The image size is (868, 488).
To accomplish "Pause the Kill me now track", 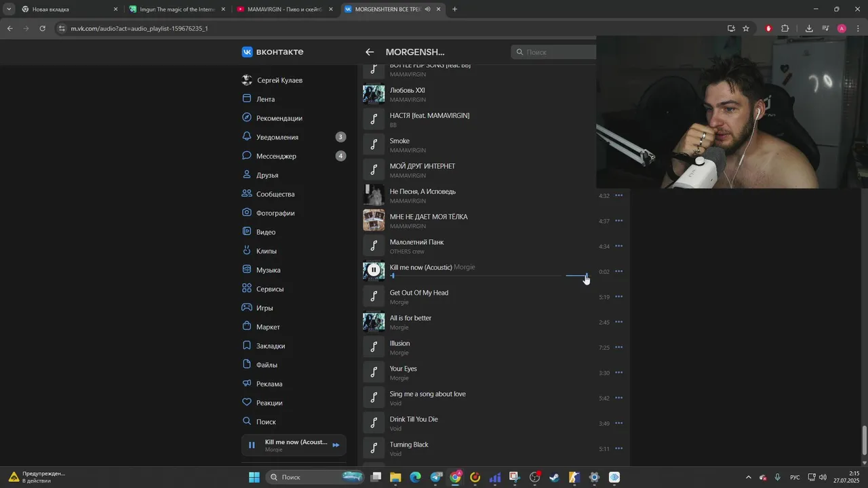I will pos(374,270).
